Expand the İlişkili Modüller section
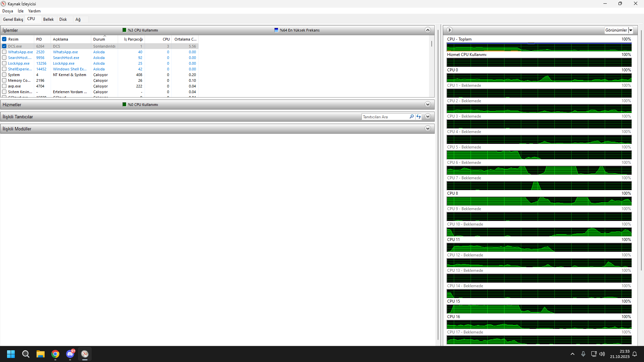Image resolution: width=644 pixels, height=362 pixels. coord(428,129)
